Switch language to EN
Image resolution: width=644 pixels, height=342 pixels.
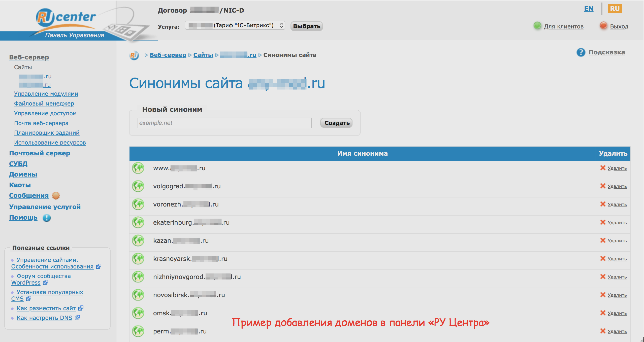tap(589, 9)
